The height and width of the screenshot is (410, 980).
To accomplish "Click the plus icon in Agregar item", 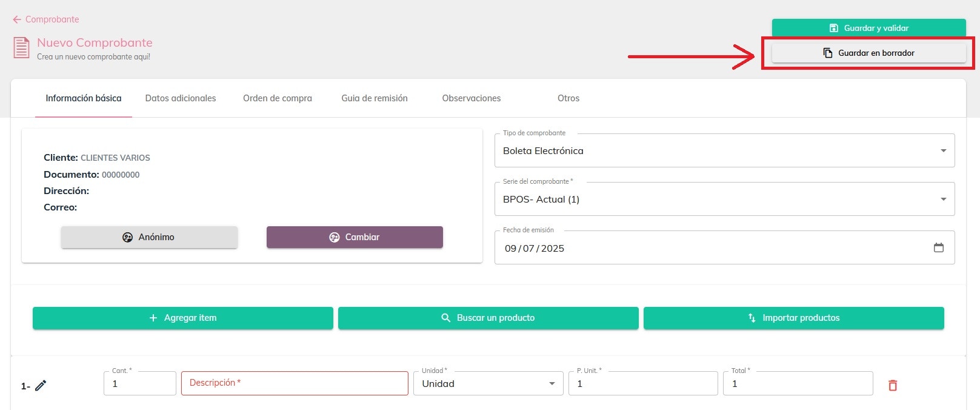I will (x=153, y=318).
